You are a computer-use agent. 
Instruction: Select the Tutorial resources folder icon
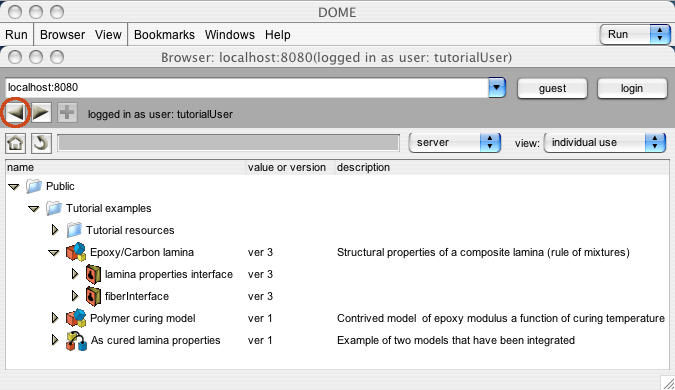74,230
